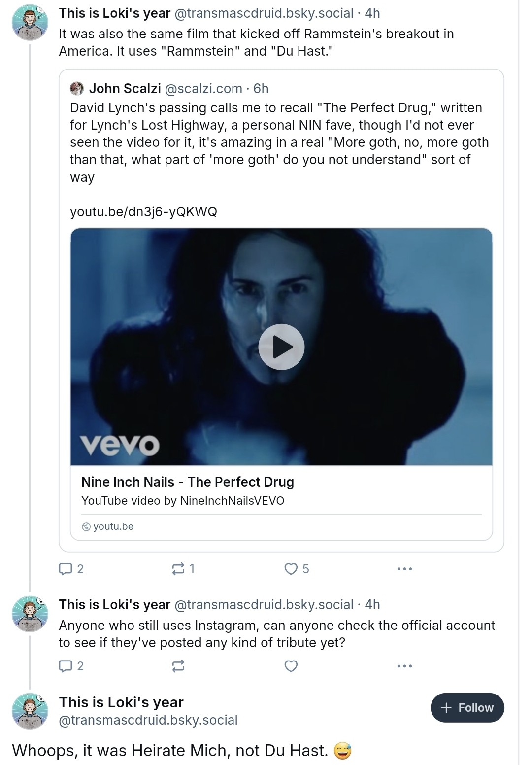
Task: Open John Scalzi's quoted post text
Action: (x=276, y=142)
